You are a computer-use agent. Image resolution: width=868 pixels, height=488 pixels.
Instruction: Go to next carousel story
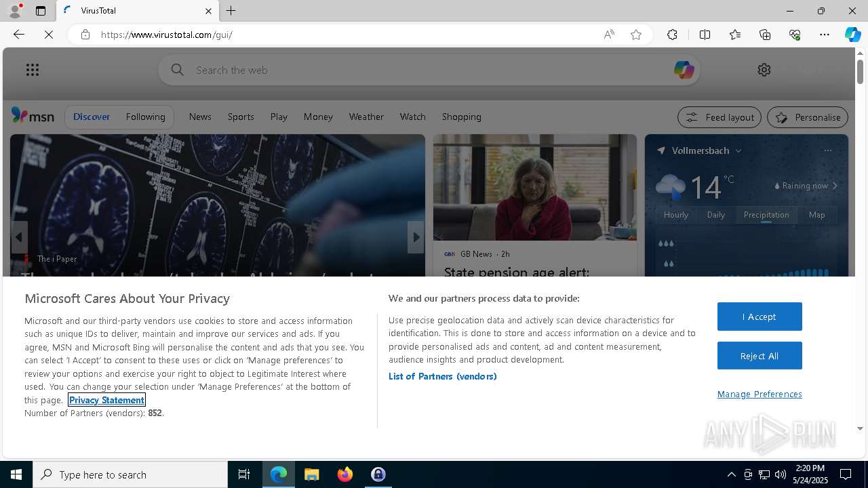pyautogui.click(x=416, y=237)
